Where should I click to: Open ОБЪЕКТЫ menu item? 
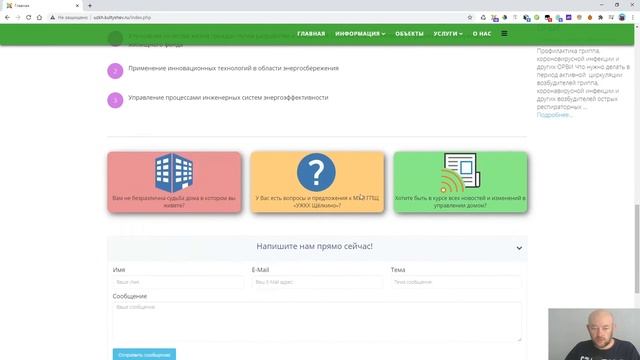[409, 33]
